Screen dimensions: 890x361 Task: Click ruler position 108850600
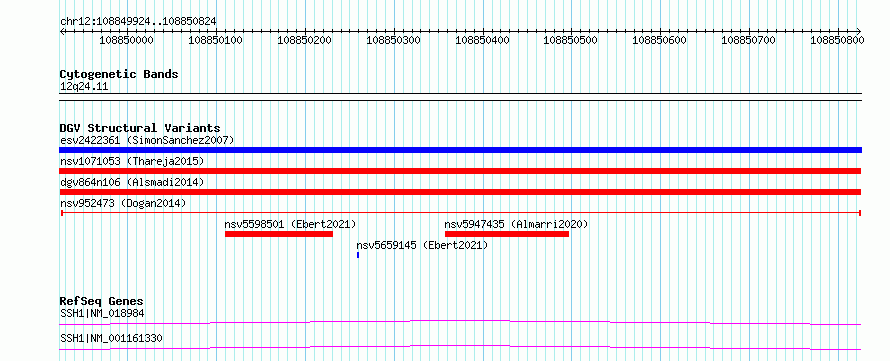click(x=660, y=40)
